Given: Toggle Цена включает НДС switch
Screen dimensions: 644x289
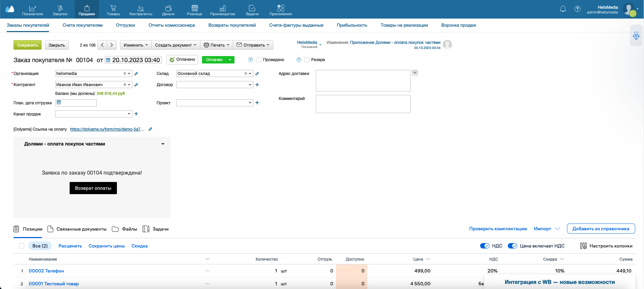Looking at the screenshot, I should [x=513, y=246].
